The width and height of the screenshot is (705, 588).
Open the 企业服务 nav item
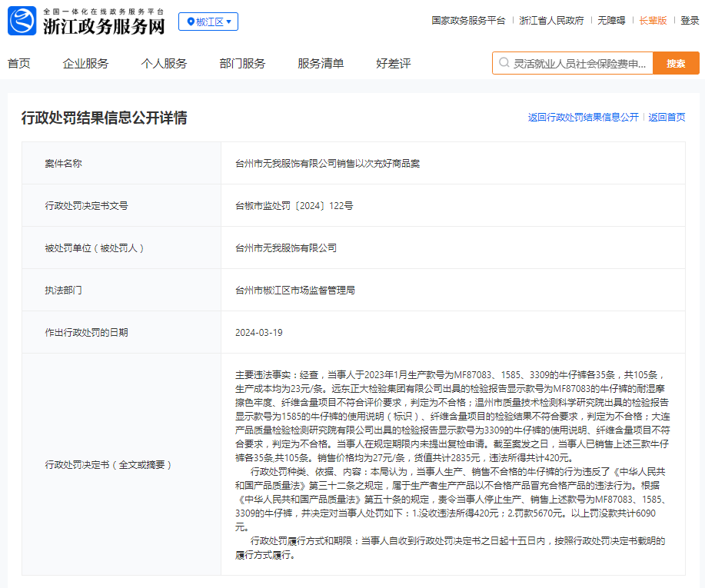click(x=85, y=63)
